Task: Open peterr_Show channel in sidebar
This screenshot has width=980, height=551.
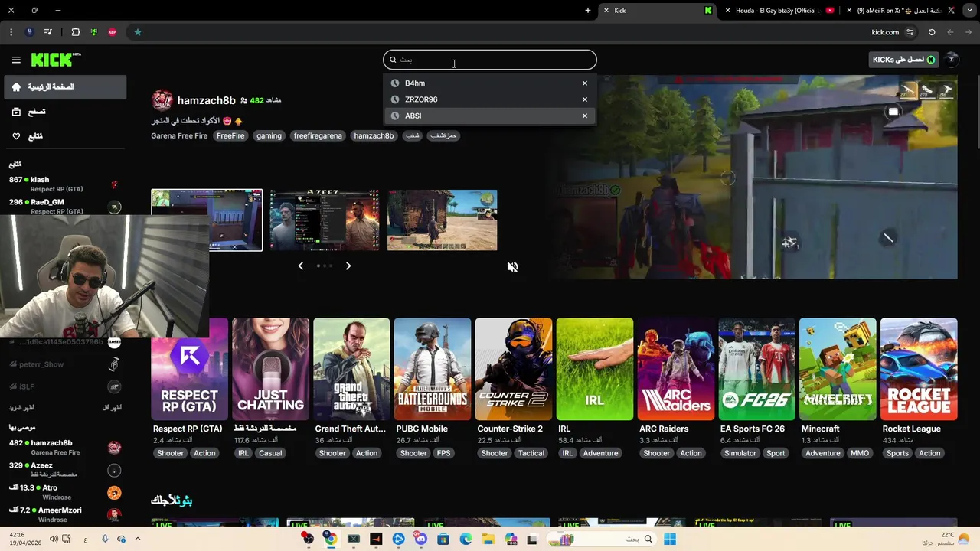Action: [65, 364]
